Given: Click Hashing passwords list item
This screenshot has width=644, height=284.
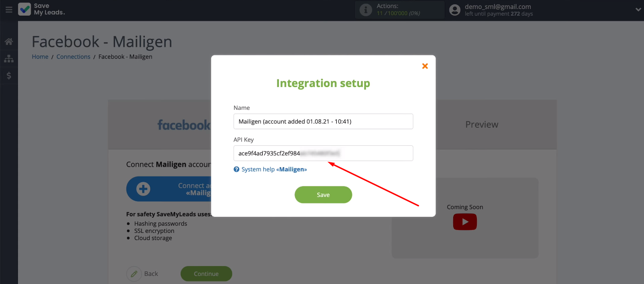Looking at the screenshot, I should coord(161,223).
